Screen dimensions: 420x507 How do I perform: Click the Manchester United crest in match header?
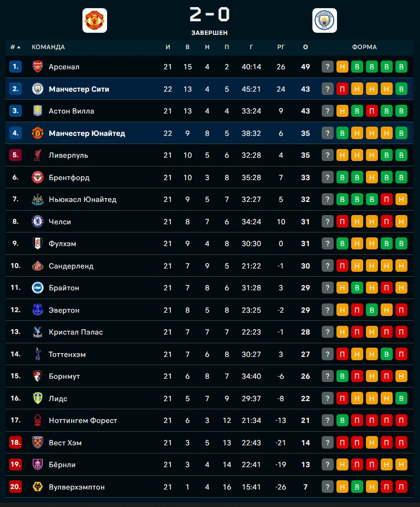click(x=94, y=20)
